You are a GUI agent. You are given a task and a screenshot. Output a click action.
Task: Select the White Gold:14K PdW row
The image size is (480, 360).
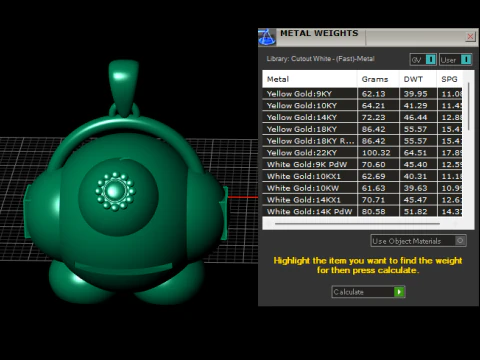coord(362,211)
